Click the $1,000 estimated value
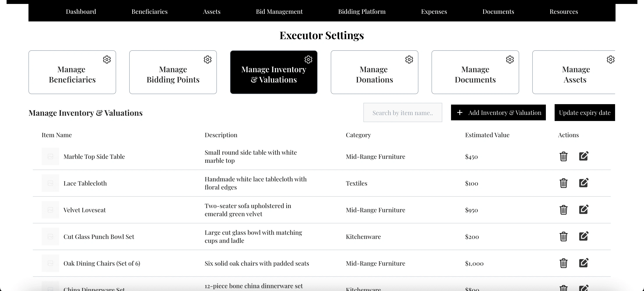 click(474, 263)
